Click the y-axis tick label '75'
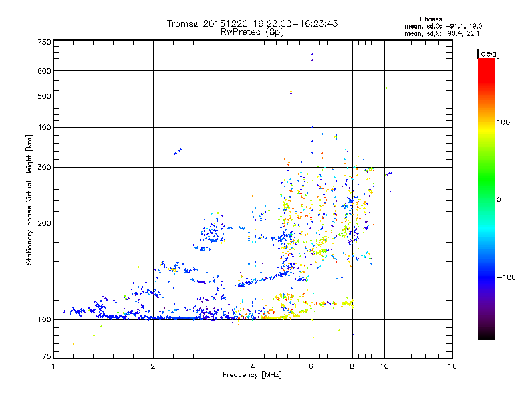532x399 pixels. pos(47,356)
